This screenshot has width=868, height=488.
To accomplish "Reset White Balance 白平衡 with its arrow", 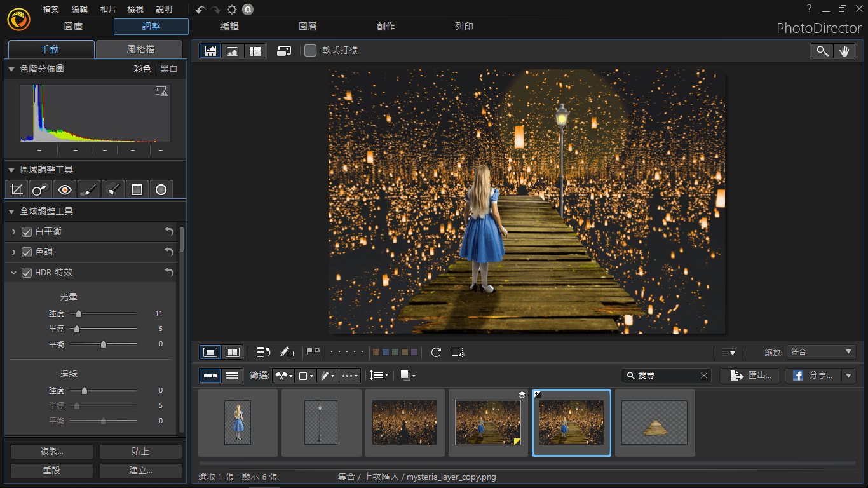I will point(168,232).
